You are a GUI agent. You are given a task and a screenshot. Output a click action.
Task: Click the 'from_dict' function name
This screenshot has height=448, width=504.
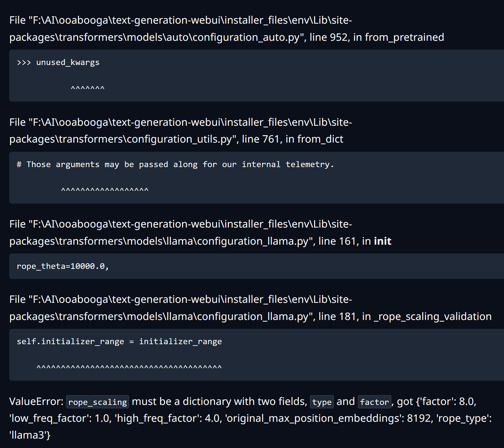click(320, 139)
